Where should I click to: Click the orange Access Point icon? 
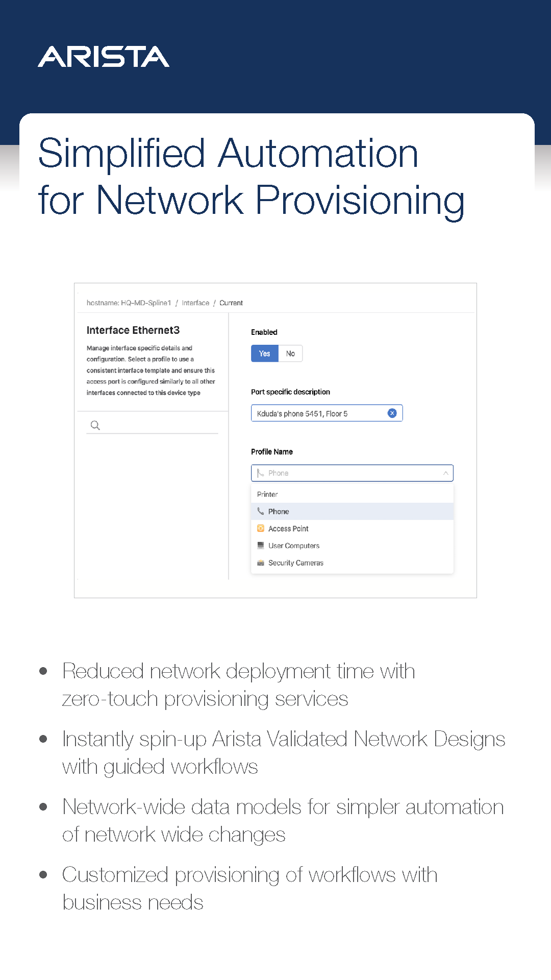coord(261,529)
